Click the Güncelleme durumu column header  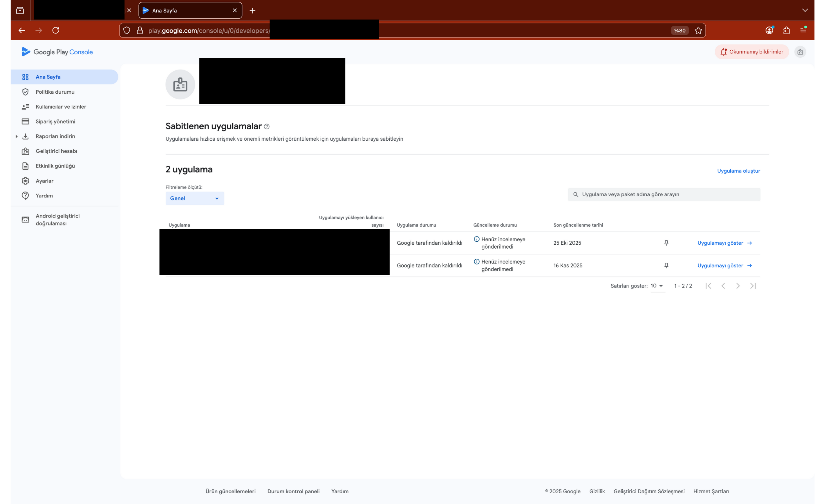click(495, 225)
